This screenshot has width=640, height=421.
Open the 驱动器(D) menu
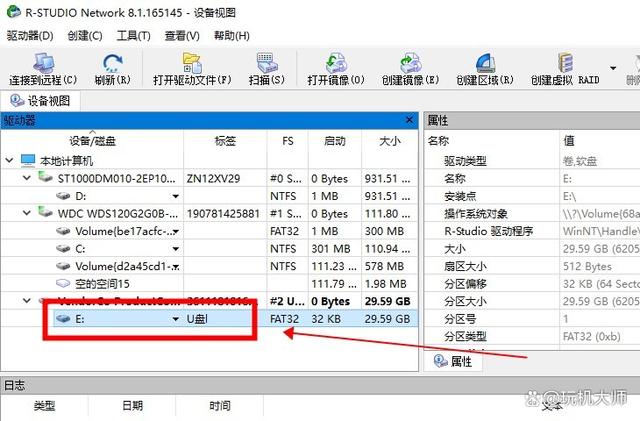pyautogui.click(x=30, y=36)
